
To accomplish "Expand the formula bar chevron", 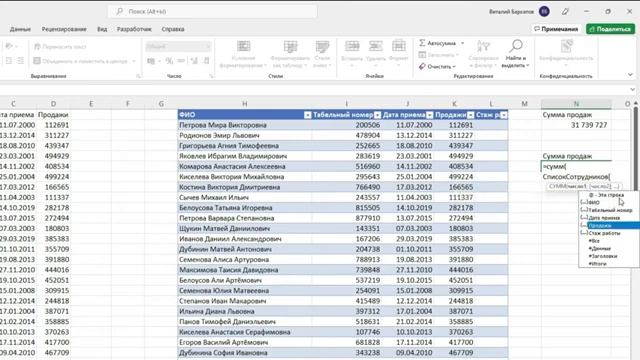I will tap(632, 89).
